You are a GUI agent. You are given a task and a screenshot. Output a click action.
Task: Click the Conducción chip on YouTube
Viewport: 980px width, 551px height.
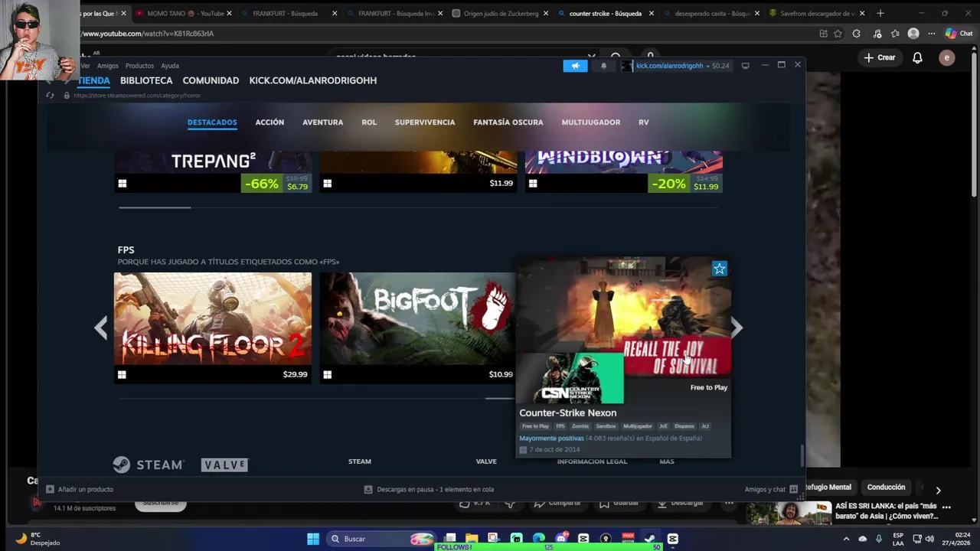point(886,487)
